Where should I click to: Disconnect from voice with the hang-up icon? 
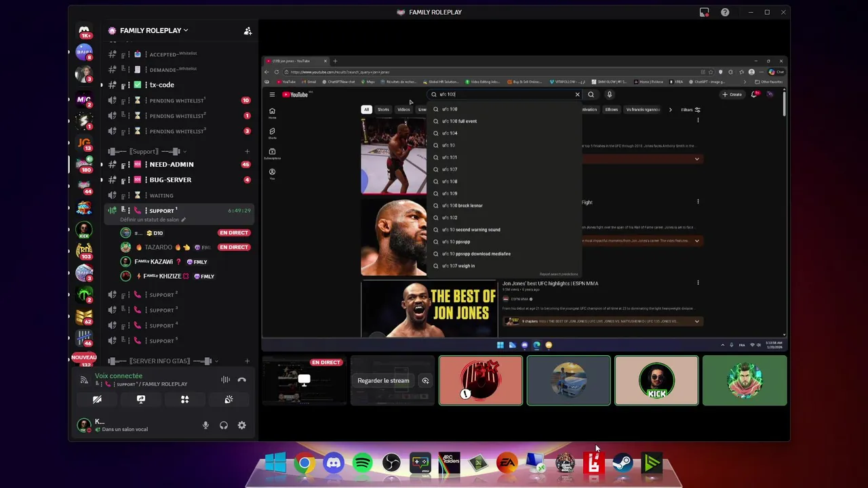tap(241, 380)
